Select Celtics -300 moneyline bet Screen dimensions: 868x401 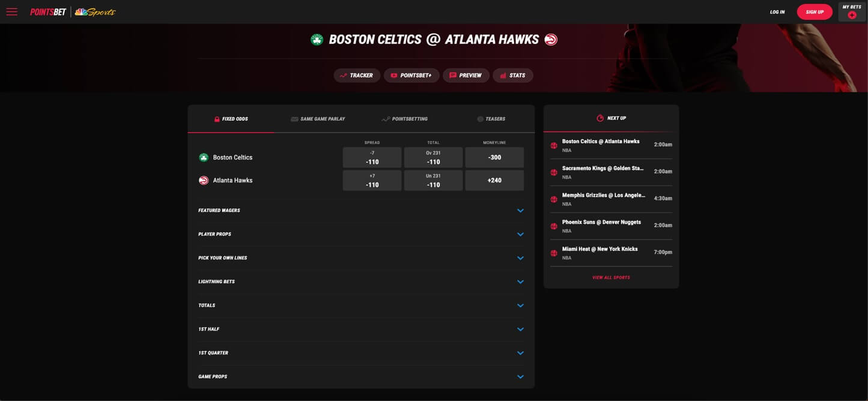coord(494,157)
